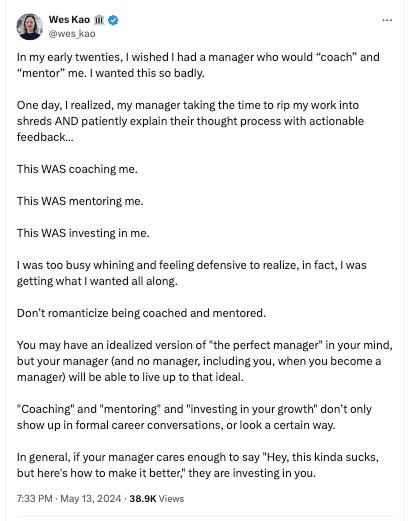This screenshot has height=521, width=409.
Task: Click the paragraph starting 'I was too busy whining'
Action: click(x=192, y=273)
